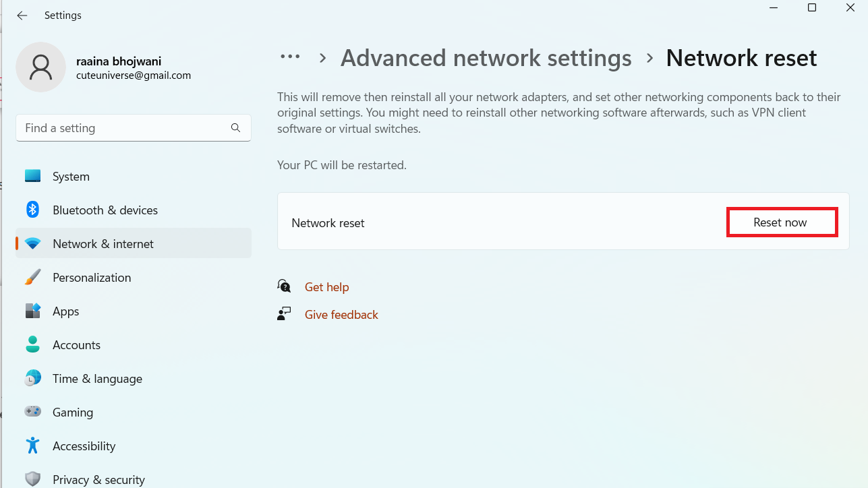Maximize the Settings window
This screenshot has height=488, width=868.
pyautogui.click(x=812, y=8)
